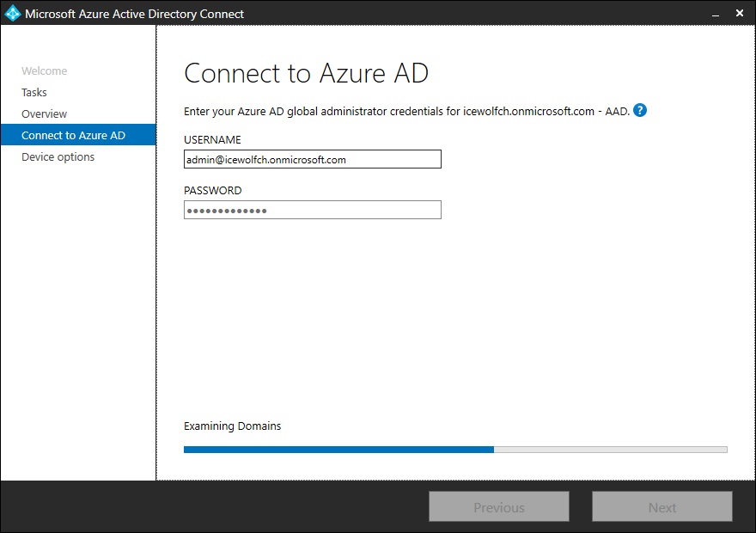Screen dimensions: 756x533
Task: Click the Microsoft Azure Active Directory Connect title
Action: point(135,14)
